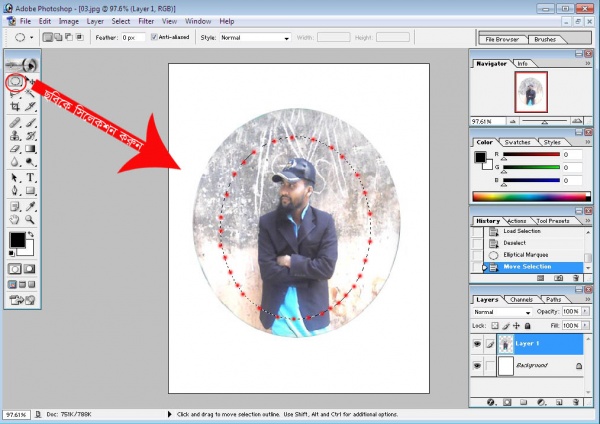
Task: Switch to the Actions tab
Action: [x=517, y=221]
